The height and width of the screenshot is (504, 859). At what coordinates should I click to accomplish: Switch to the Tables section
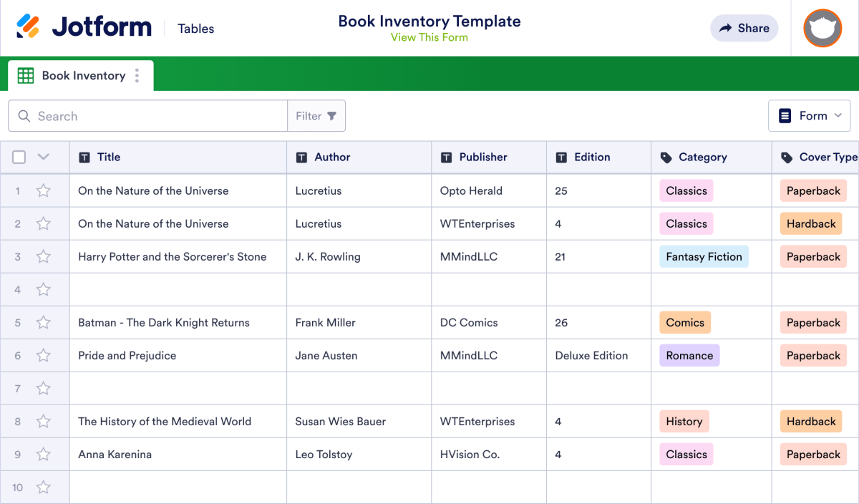pos(195,28)
